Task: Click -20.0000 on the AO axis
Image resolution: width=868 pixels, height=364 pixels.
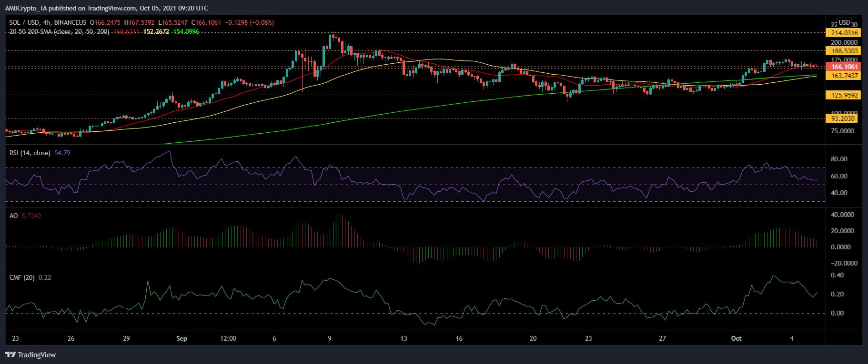Action: (844, 263)
